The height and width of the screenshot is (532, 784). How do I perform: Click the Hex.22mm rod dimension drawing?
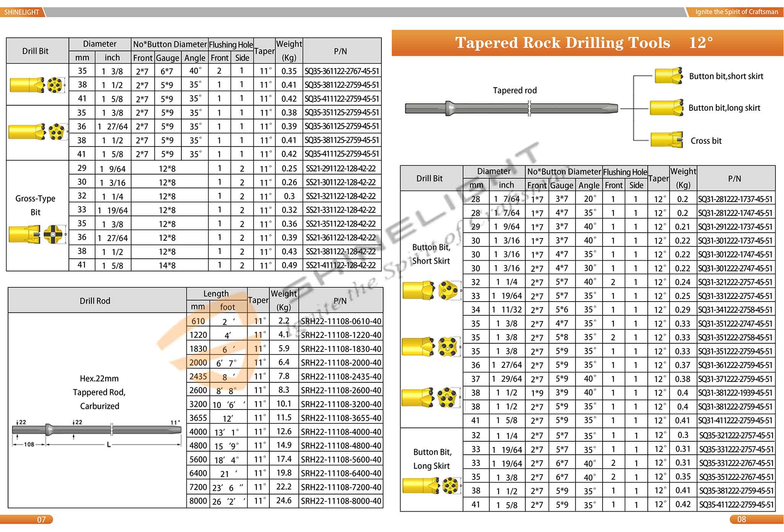pos(97,434)
